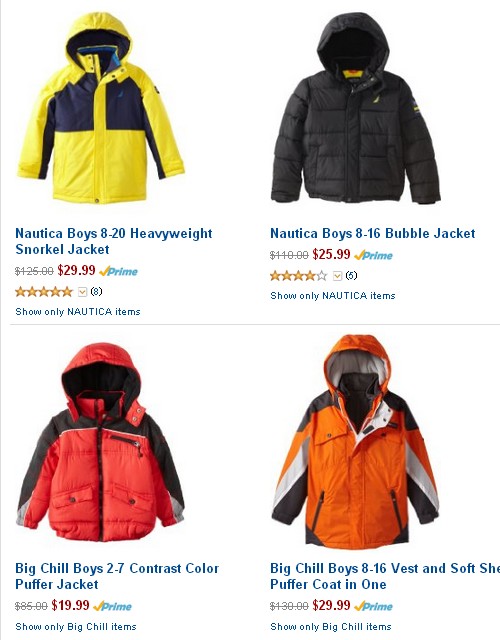Click the five-star rating on the Snorkel Jacket
500x640 pixels.
(44, 292)
